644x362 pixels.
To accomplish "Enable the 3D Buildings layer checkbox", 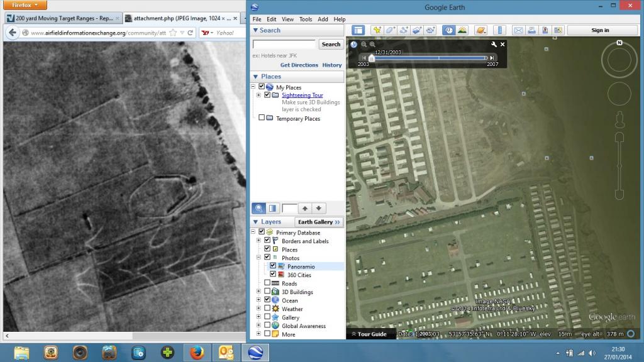I will pos(267,292).
